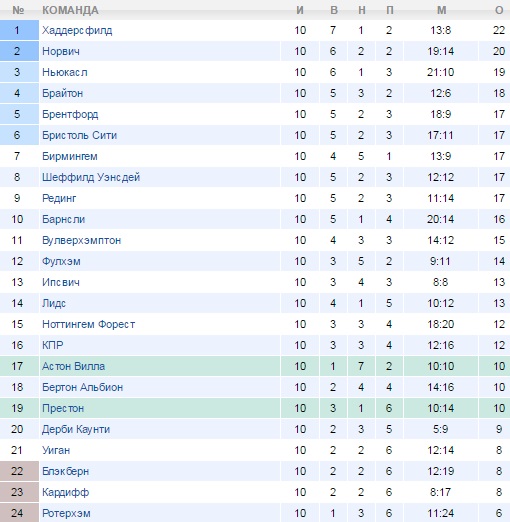The height and width of the screenshot is (522, 510).
Task: Select Шеффилд Уэнсдей in the table
Action: coord(91,177)
